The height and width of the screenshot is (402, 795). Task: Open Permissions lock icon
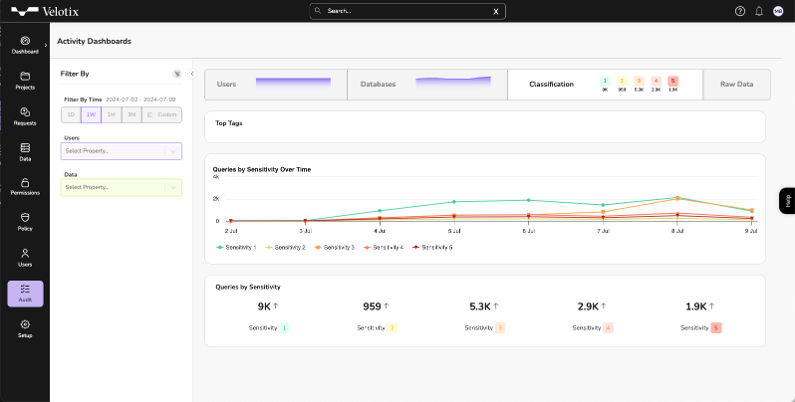pos(25,182)
